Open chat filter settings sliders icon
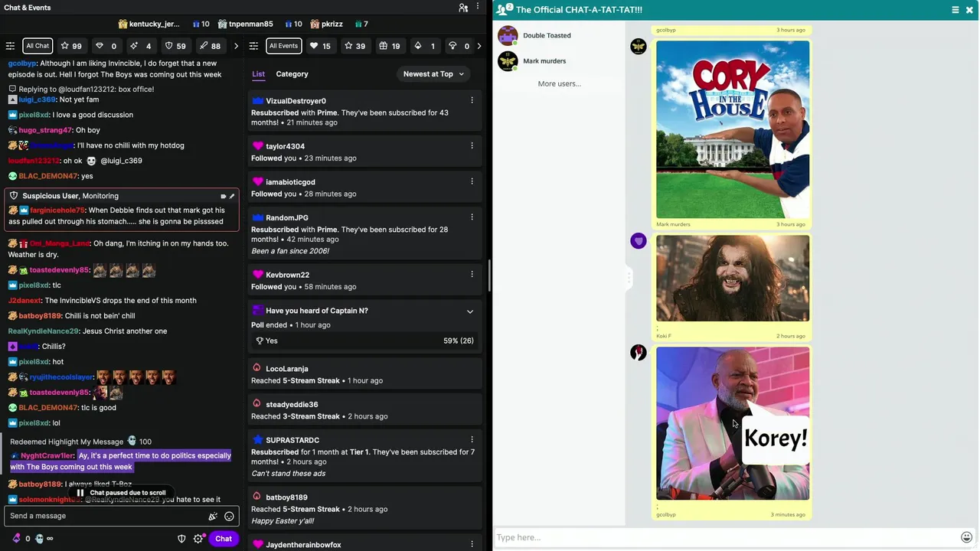This screenshot has height=551, width=980. [10, 46]
